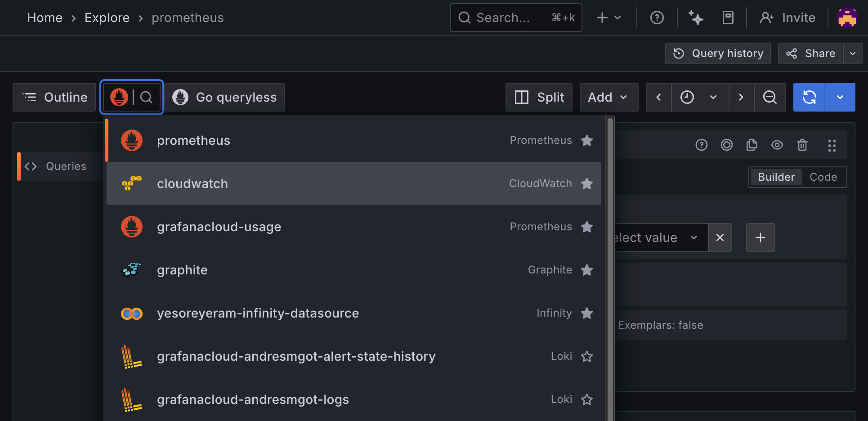Open the Grafana AI assistant sparkles icon
868x421 pixels.
tap(695, 18)
